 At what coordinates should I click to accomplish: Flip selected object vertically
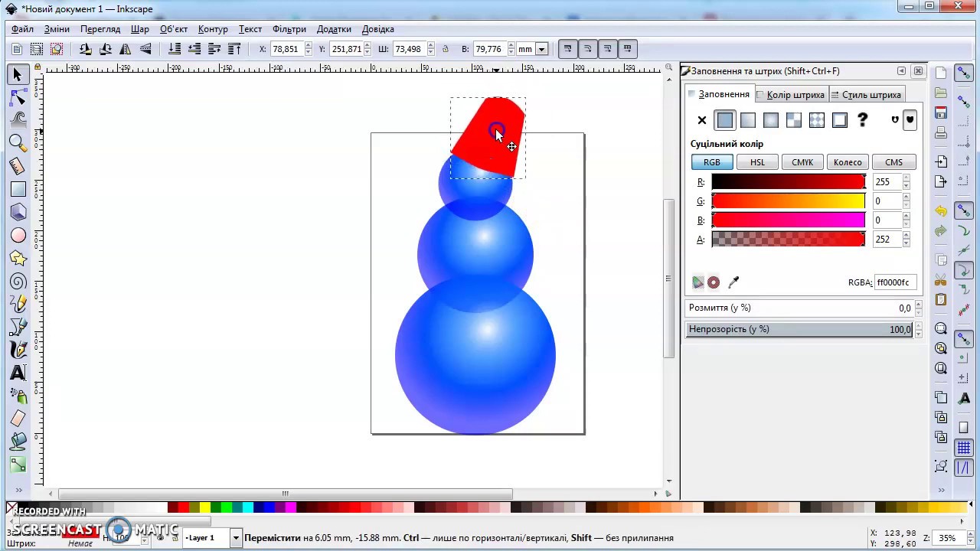point(145,49)
